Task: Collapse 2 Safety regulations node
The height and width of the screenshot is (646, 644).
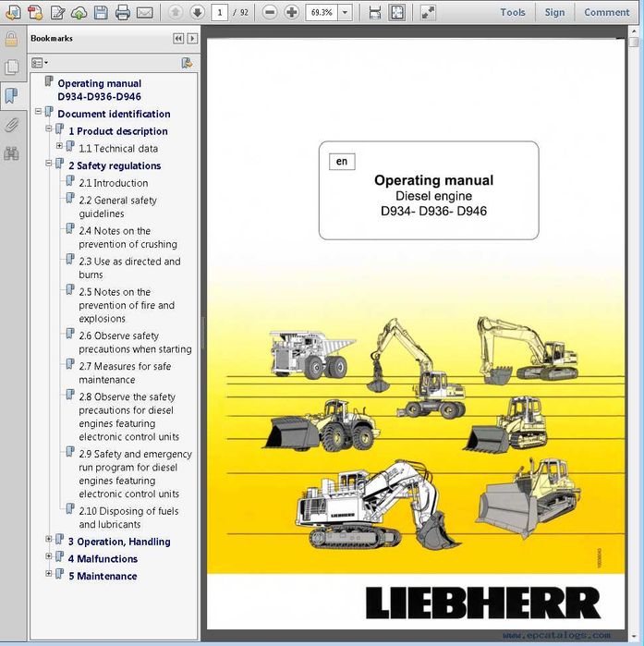Action: point(49,164)
